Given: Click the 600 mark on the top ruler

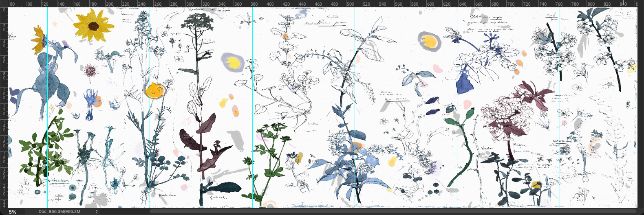Looking at the screenshot, I should [430, 4].
